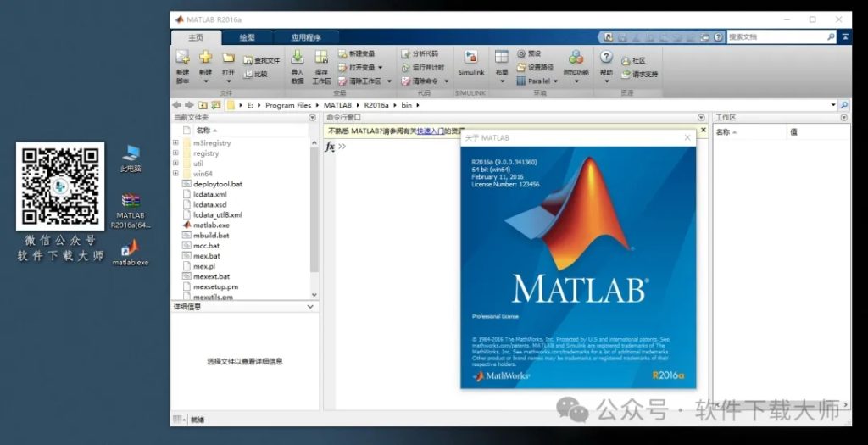Open the Getting Started (快速入门) link

coord(430,131)
